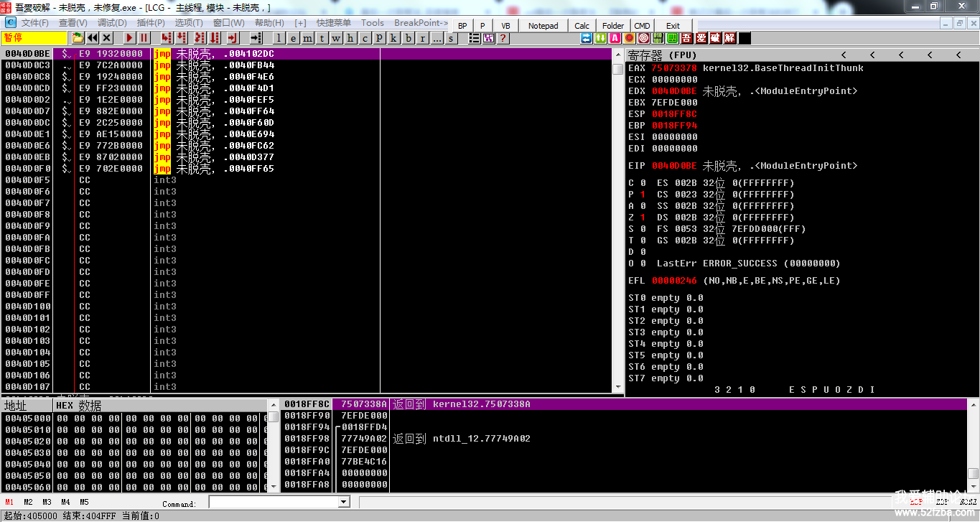Select EAX register value 75073378
This screenshot has height=522, width=980.
(x=674, y=68)
